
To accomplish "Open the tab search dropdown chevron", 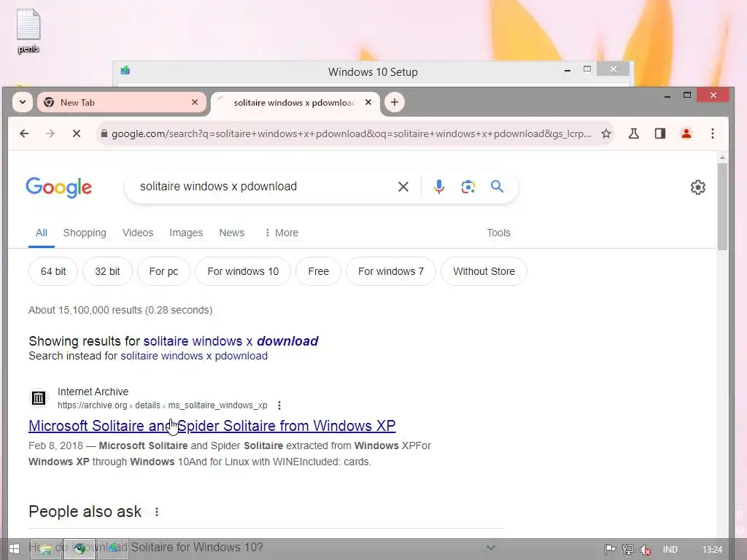I will pos(23,102).
